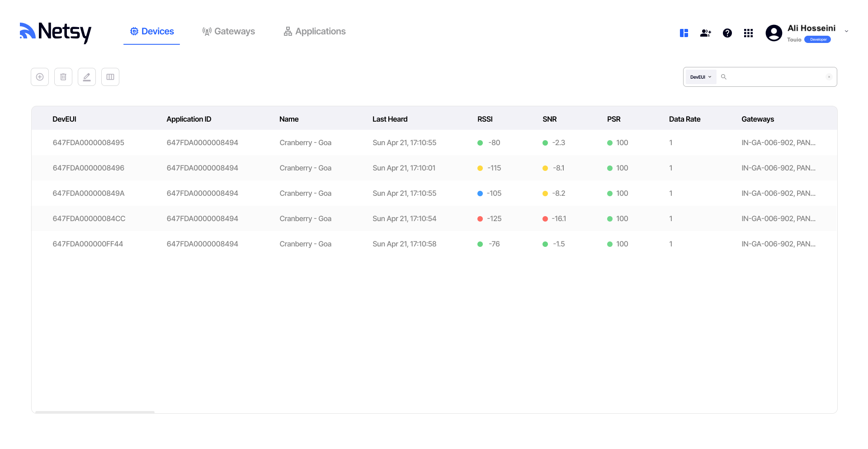Open the column layout icon
This screenshot has height=449, width=868.
(x=110, y=77)
